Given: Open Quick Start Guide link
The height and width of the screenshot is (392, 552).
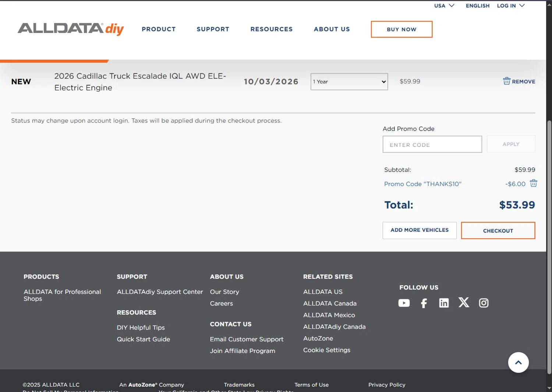Looking at the screenshot, I should pos(143,339).
